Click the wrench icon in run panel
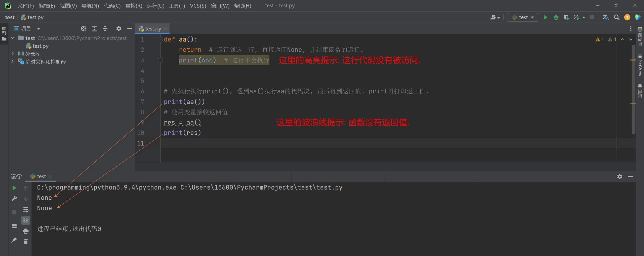The image size is (644, 256). click(x=14, y=199)
